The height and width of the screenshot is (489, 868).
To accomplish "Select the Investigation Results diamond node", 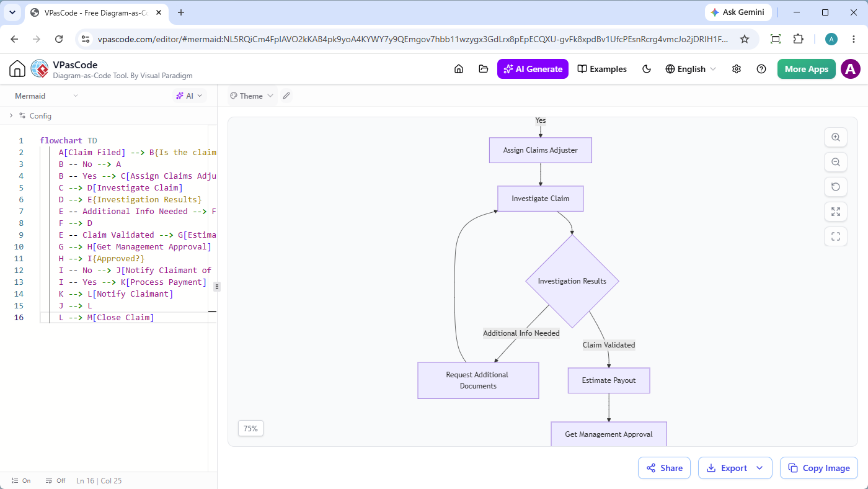I will click(x=572, y=281).
